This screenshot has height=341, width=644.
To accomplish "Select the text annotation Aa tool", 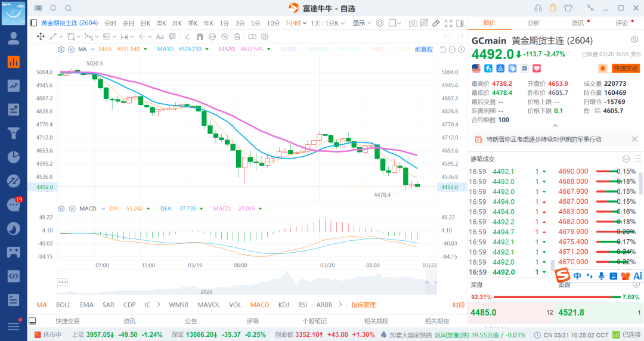I will (160, 36).
